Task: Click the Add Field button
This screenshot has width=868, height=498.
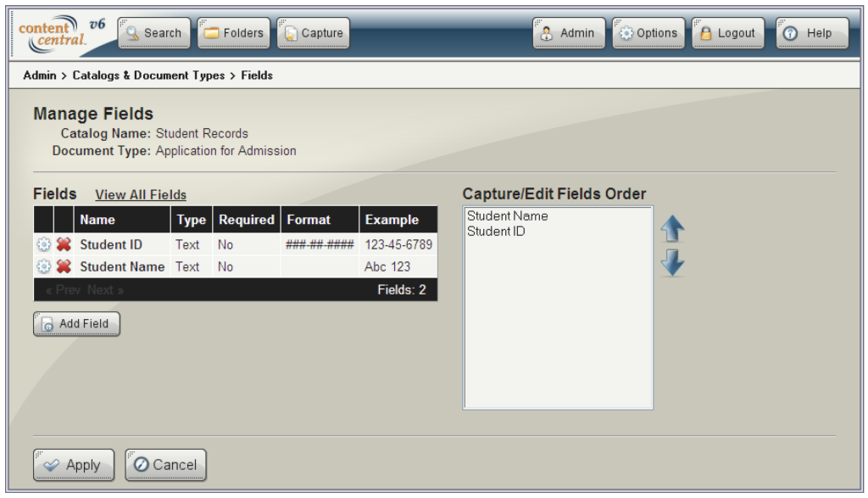Action: coord(75,323)
